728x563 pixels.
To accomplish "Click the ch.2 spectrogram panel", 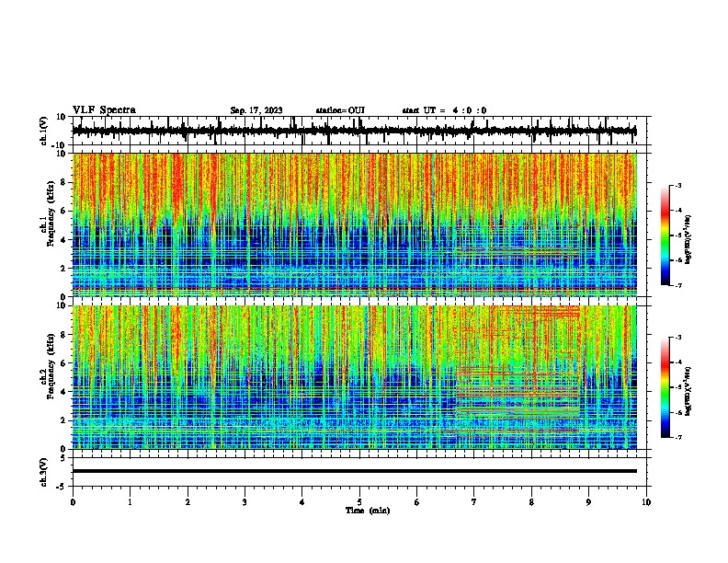I will [x=355, y=377].
